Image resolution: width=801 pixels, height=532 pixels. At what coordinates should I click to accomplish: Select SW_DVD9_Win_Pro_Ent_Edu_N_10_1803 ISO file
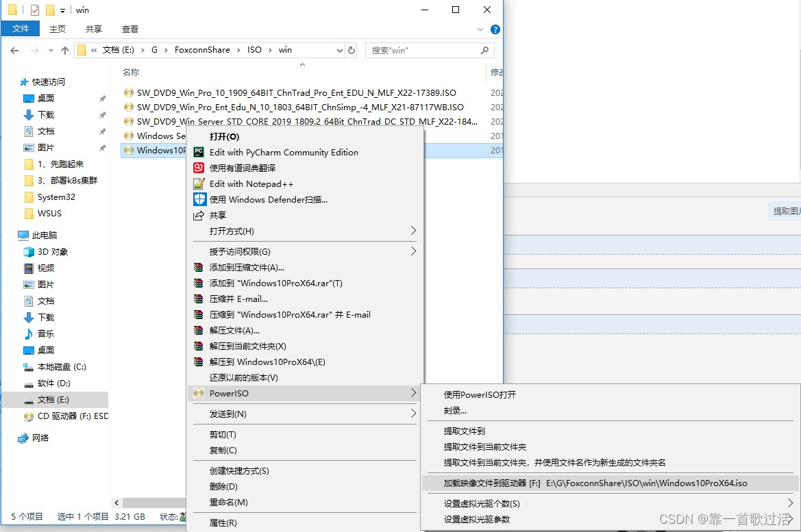[x=300, y=107]
